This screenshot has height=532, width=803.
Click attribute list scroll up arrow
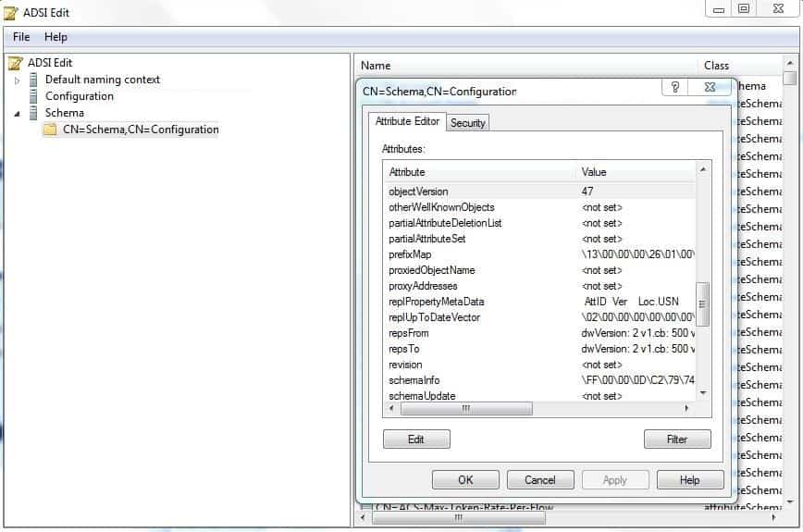tap(703, 169)
